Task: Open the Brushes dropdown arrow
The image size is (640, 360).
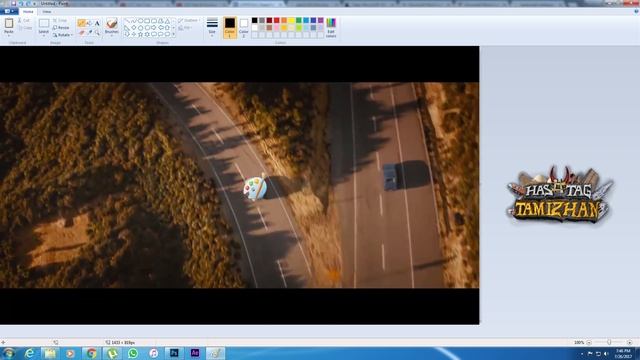Action: (111, 36)
